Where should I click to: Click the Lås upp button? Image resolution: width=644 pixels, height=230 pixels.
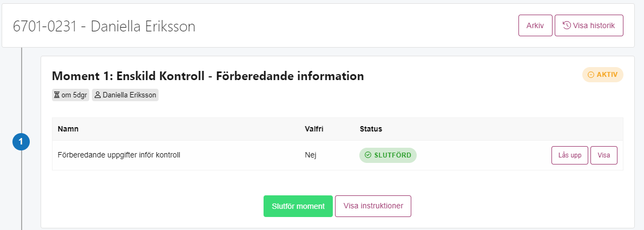(570, 155)
